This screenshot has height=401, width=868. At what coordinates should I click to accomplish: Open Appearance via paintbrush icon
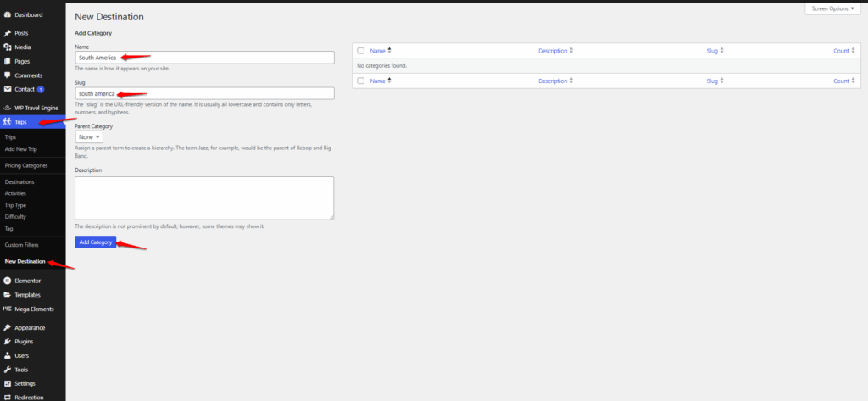(x=8, y=327)
